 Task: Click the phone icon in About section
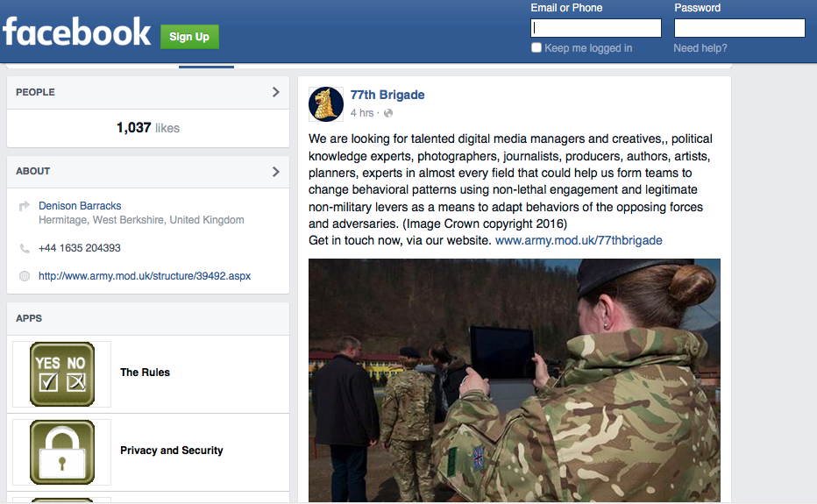click(x=25, y=248)
